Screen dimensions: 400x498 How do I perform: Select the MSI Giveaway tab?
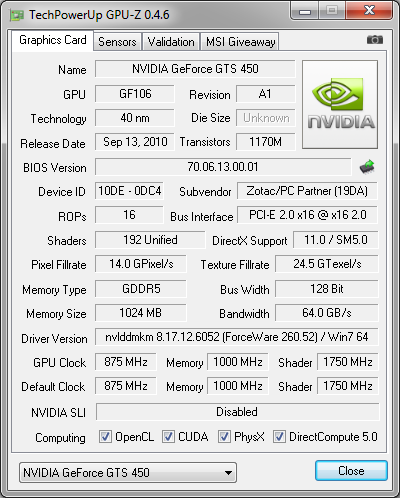[x=240, y=42]
